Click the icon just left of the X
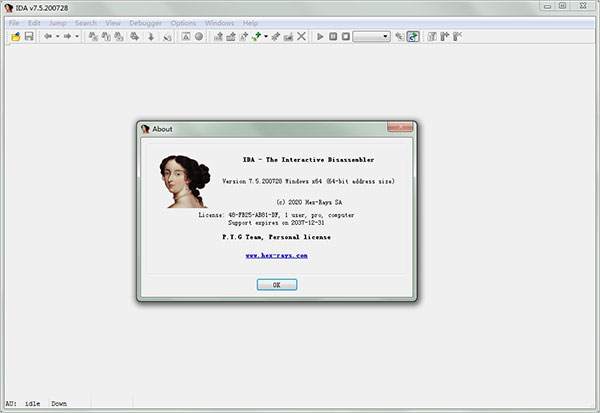This screenshot has width=600, height=413. (289, 36)
